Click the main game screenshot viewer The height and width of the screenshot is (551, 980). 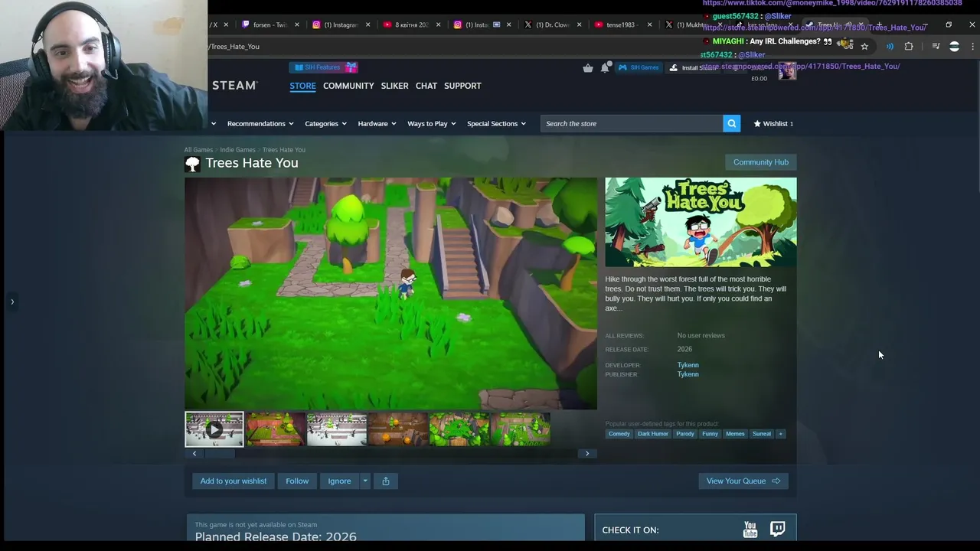point(390,294)
